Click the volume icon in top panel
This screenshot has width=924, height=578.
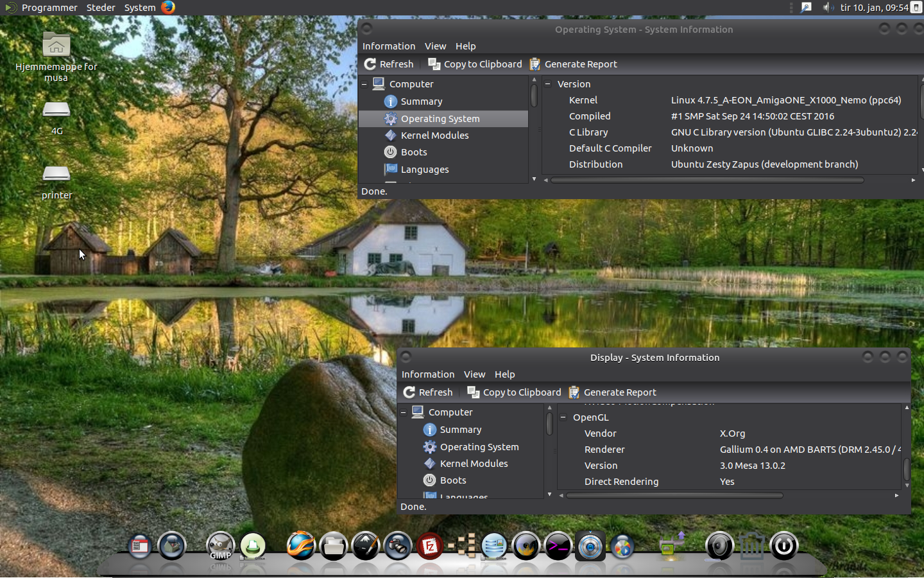coord(828,7)
